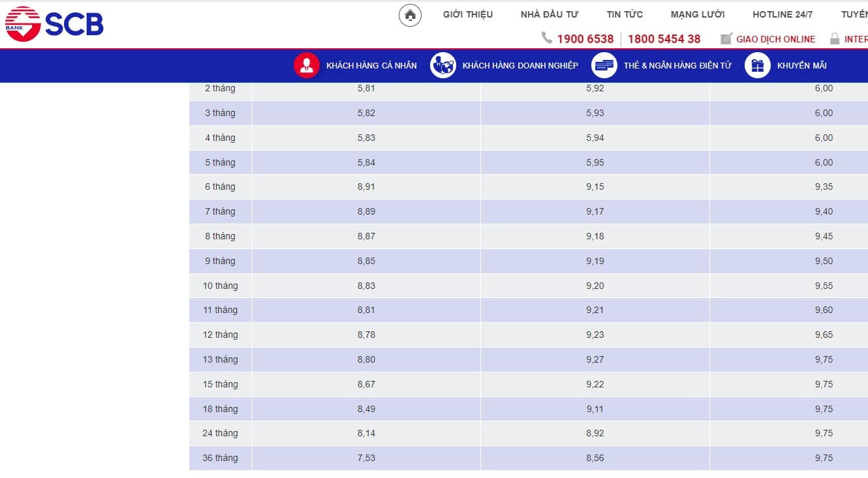868x478 pixels.
Task: Click the rate value 8,56
Action: [595, 458]
